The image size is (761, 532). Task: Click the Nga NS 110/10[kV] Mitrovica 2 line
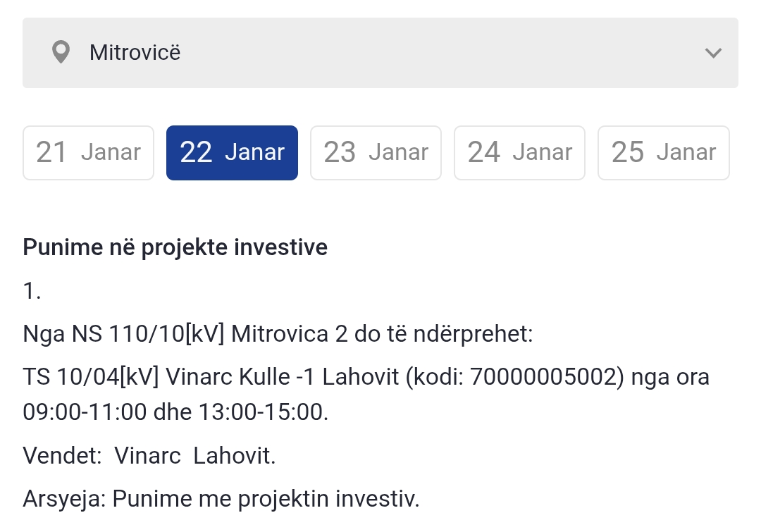(278, 335)
